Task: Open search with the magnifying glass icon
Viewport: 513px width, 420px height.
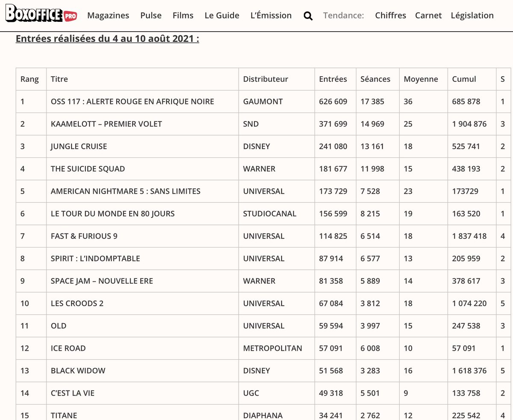Action: pos(308,16)
